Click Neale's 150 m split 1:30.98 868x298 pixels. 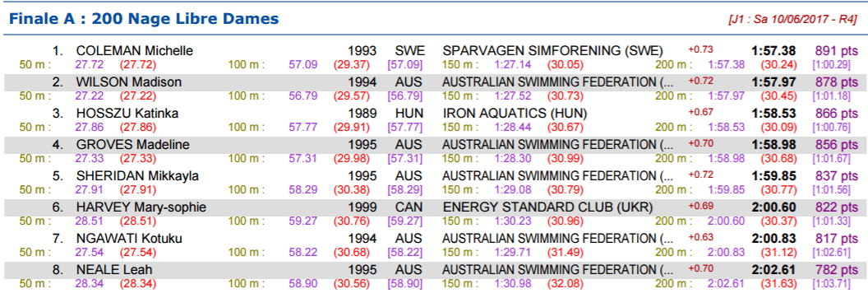[x=513, y=284]
